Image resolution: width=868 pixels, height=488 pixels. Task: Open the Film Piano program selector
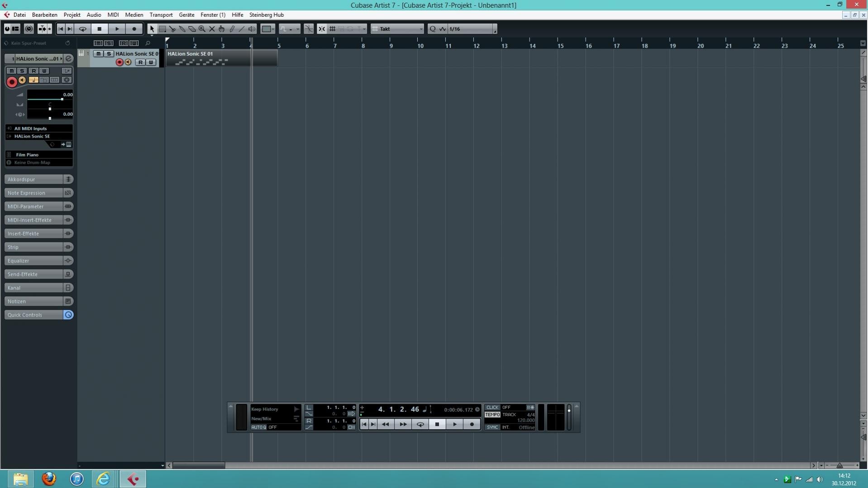(x=39, y=155)
